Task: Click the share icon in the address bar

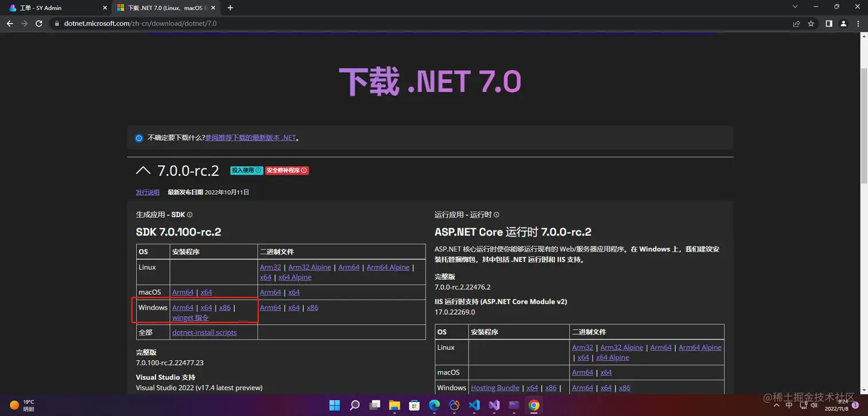Action: tap(796, 24)
